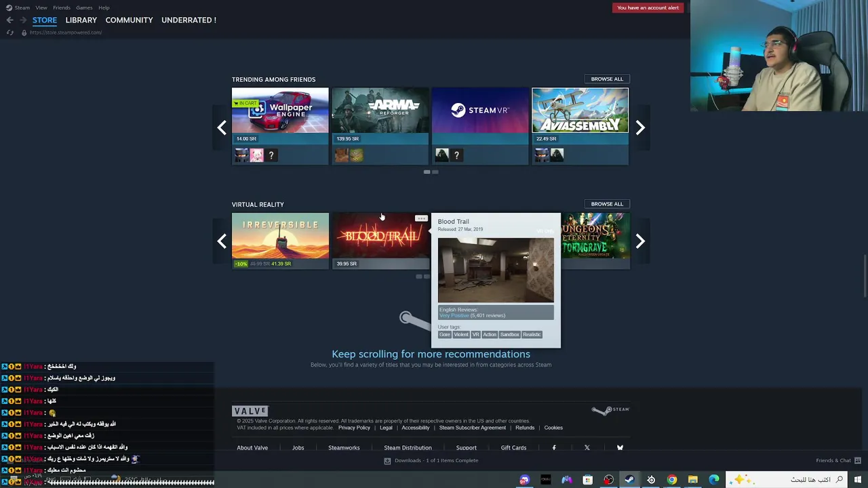This screenshot has width=868, height=488.
Task: Open the Aviassembly game card
Action: [x=580, y=126]
